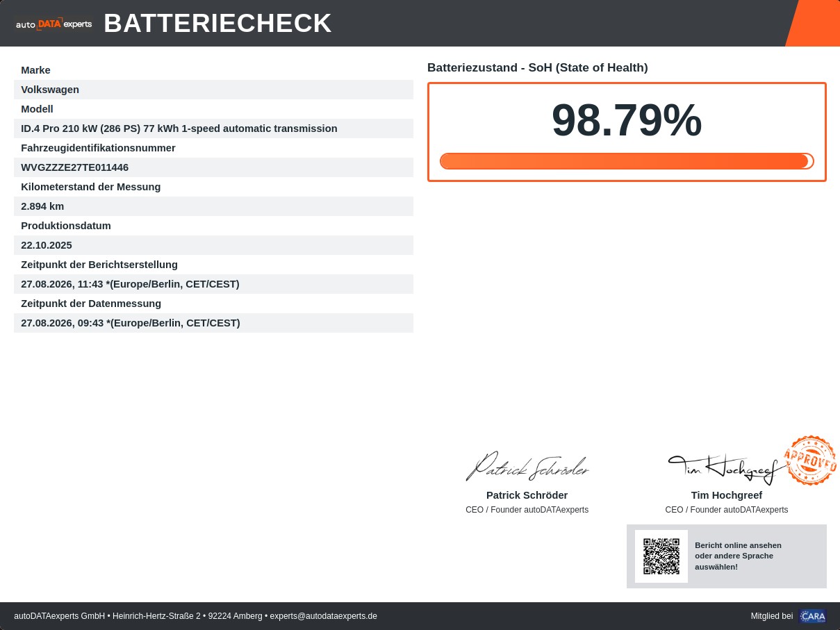Select the BATTERIECHECK heading
Screen dimensions: 840x630
click(218, 23)
